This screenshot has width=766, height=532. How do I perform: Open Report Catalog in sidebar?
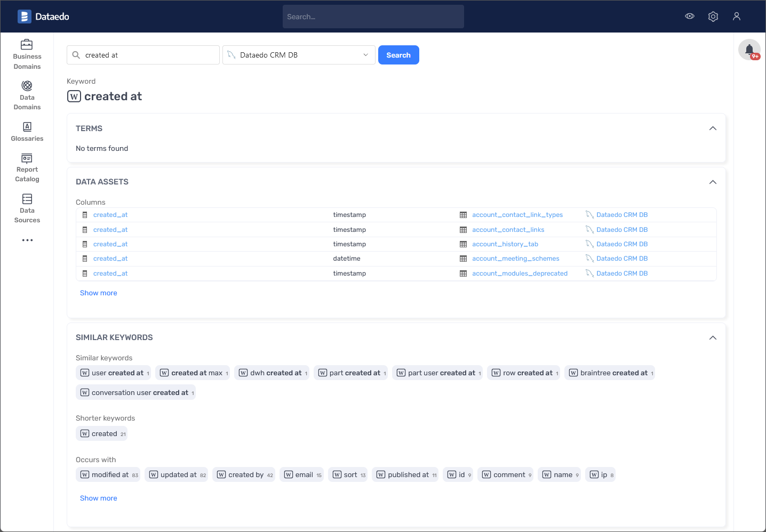[27, 167]
